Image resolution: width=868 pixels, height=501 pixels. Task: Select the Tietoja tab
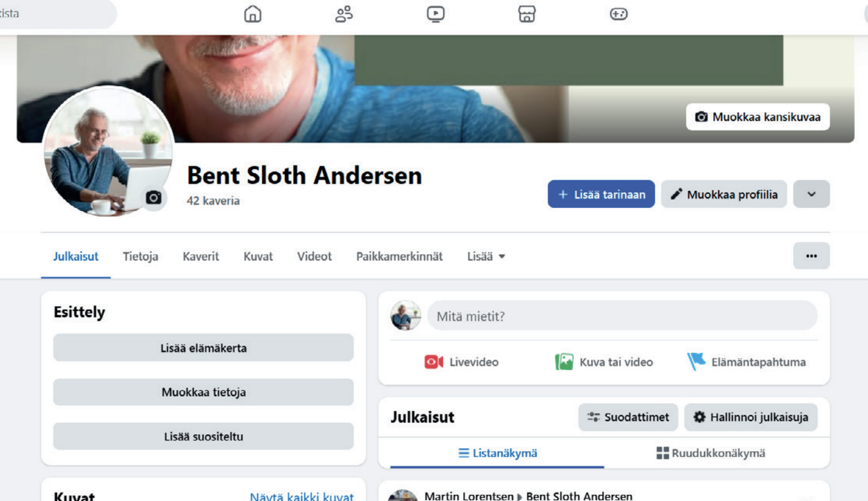pyautogui.click(x=140, y=257)
